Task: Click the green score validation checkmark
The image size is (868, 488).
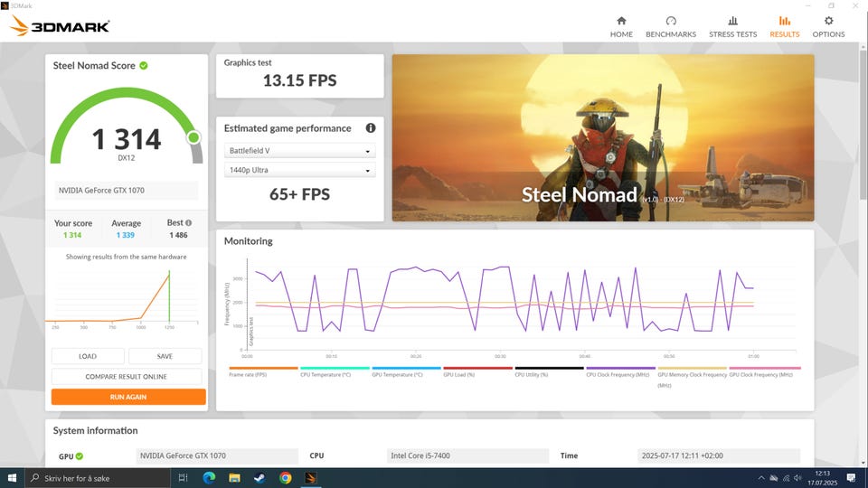Action: 144,65
